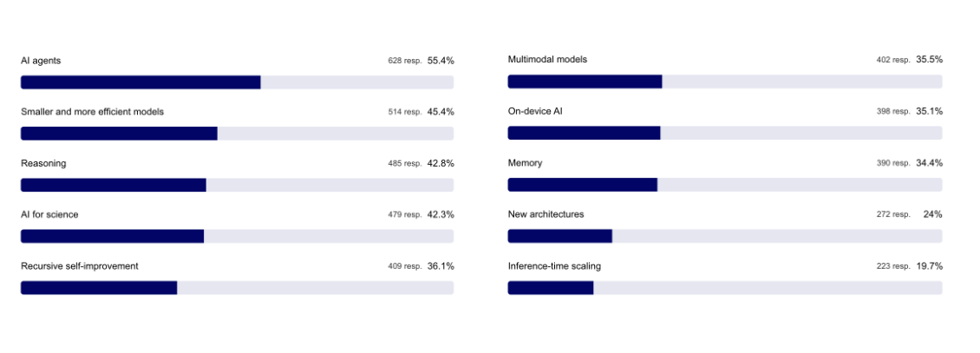Screen dimensions: 980x353
Task: Select the Recursive self-improvement label
Action: 80,266
